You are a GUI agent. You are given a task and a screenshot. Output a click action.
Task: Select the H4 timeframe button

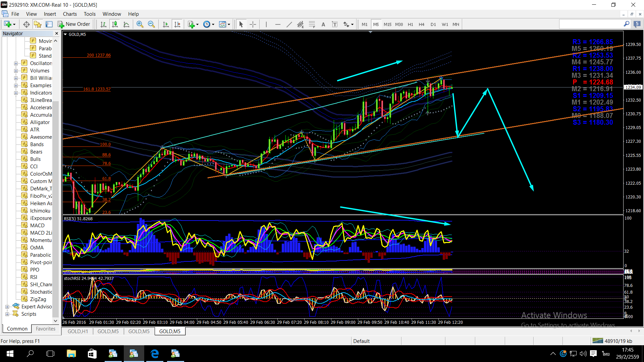tap(422, 24)
